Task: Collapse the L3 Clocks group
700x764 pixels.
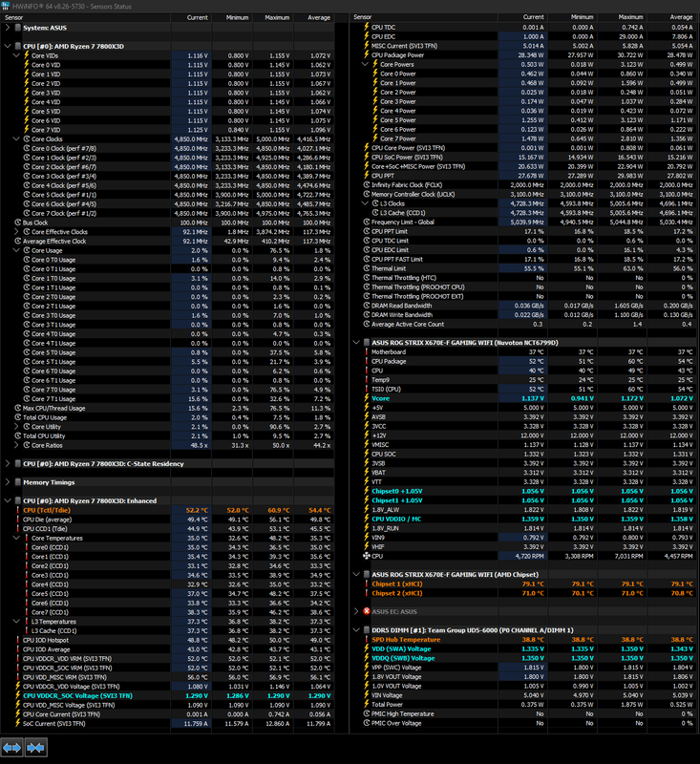Action: click(365, 203)
